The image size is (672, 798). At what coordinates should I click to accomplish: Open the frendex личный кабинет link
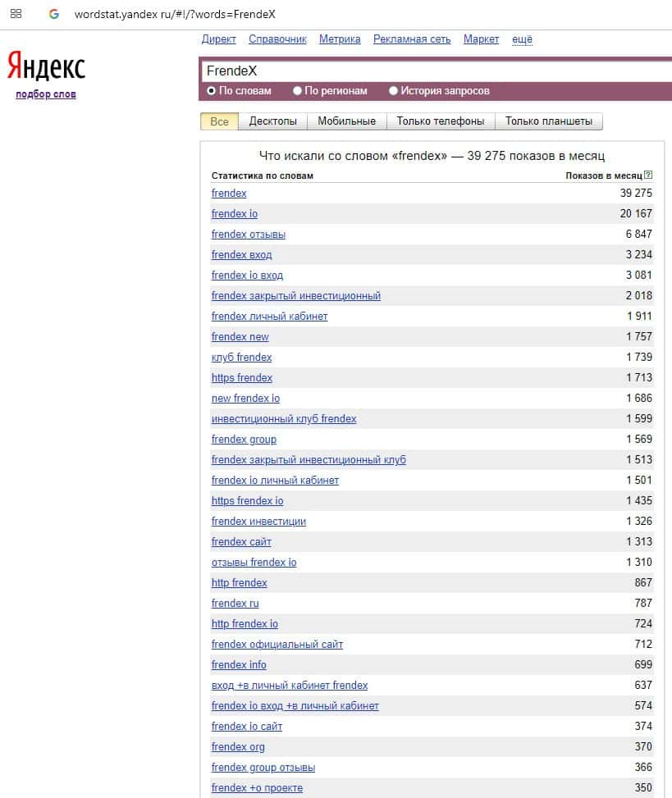point(270,316)
